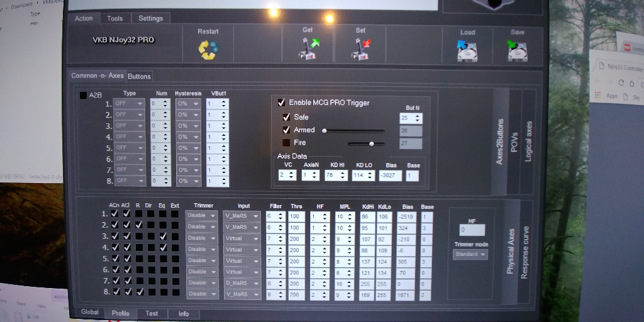Open the Apps grid icon in bookmarks bar
The height and width of the screenshot is (322, 644).
tap(597, 96)
